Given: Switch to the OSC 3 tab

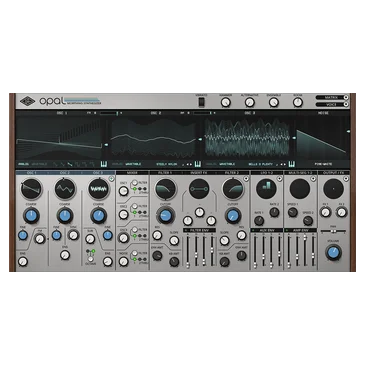Looking at the screenshot, I should point(98,173).
